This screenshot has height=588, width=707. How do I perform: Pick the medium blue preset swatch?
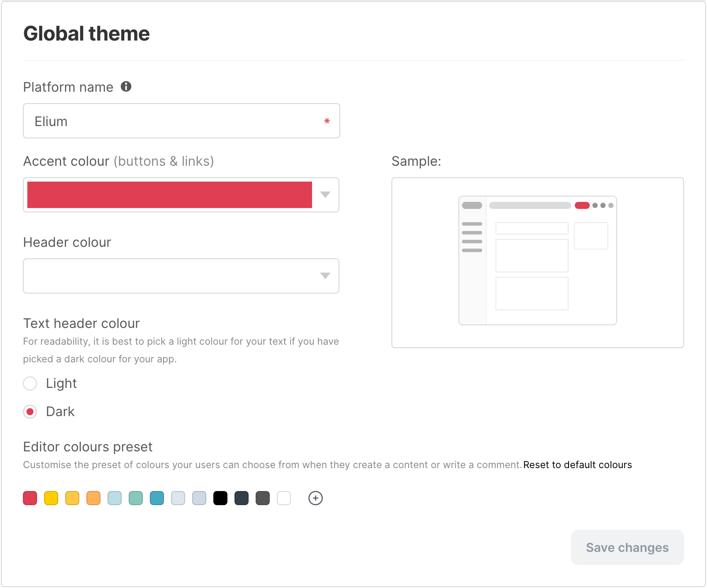[157, 498]
